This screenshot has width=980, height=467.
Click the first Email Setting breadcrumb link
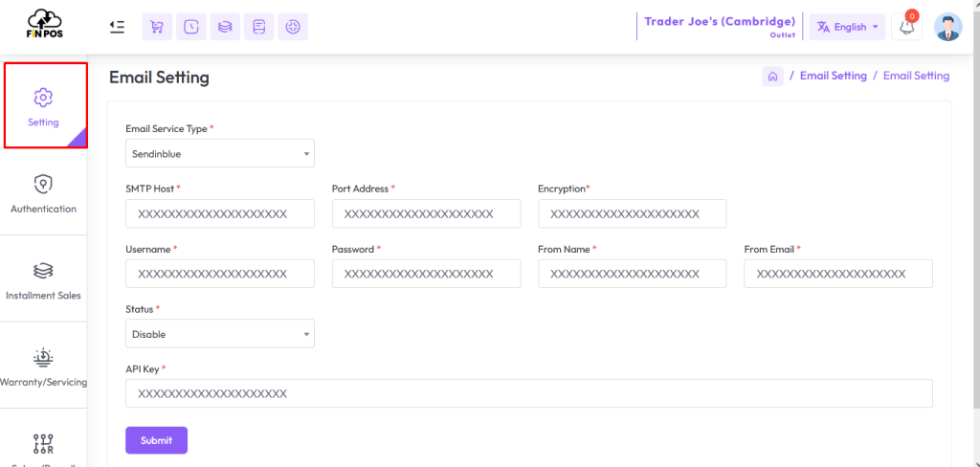point(834,76)
